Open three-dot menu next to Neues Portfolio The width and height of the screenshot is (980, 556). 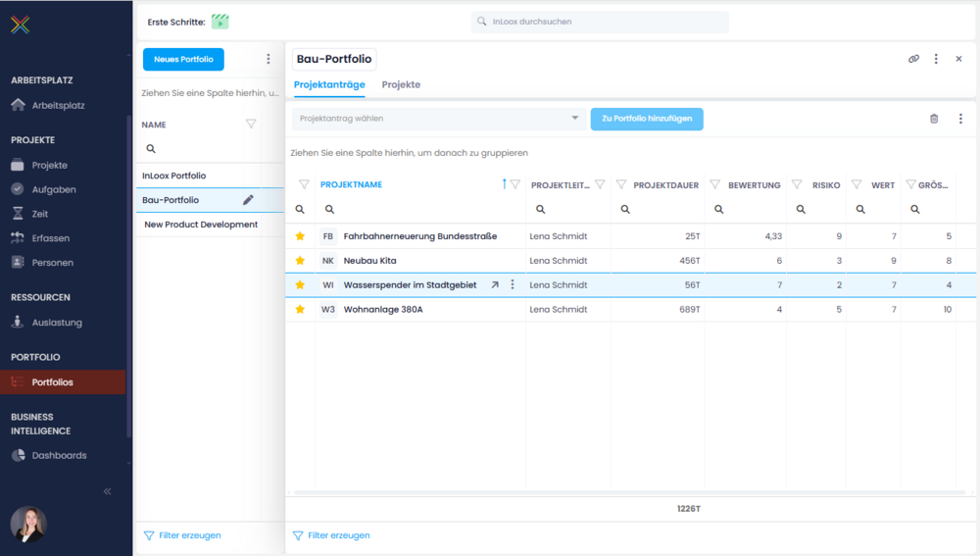click(x=269, y=59)
